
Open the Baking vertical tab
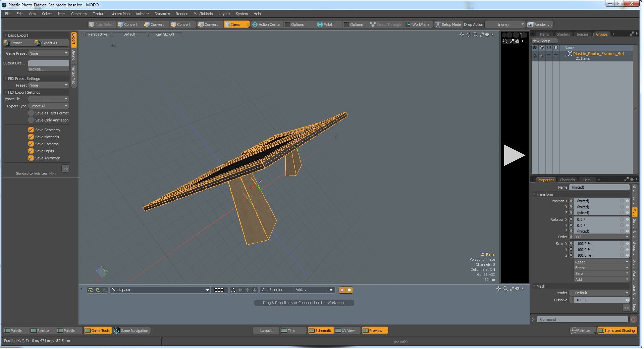coord(74,56)
